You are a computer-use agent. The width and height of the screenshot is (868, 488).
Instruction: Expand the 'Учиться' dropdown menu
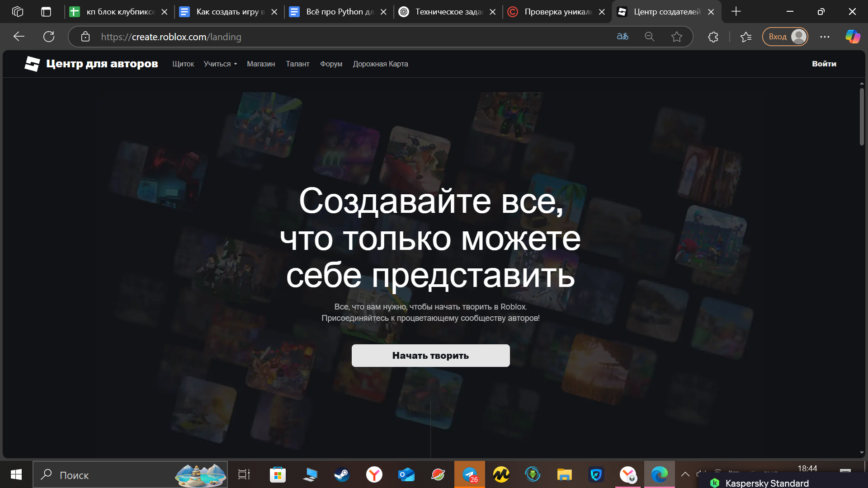coord(220,64)
